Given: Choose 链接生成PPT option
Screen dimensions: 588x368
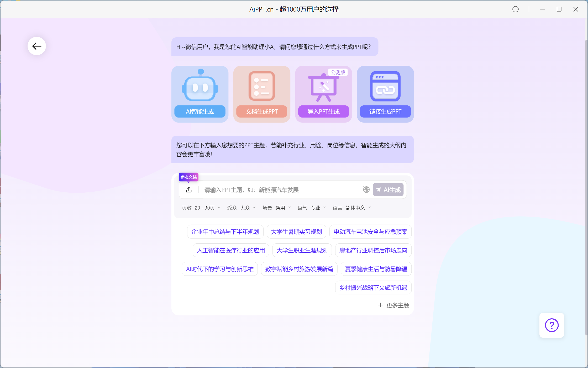Looking at the screenshot, I should pos(385,112).
